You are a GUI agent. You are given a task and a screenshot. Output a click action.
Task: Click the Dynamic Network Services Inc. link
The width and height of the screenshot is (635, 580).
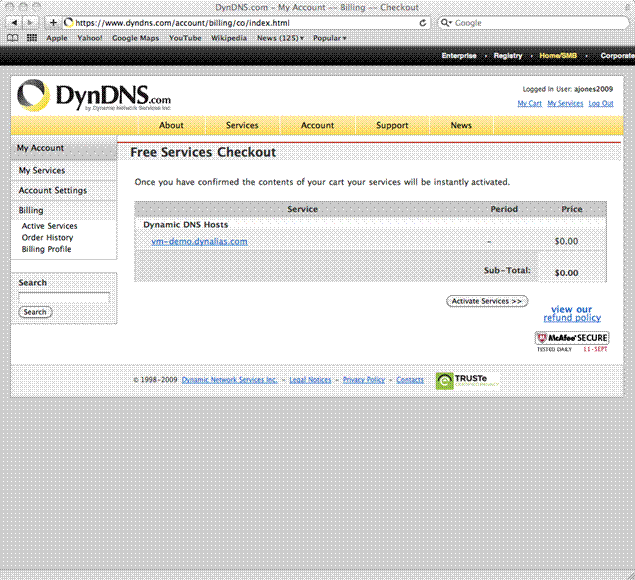(x=229, y=380)
